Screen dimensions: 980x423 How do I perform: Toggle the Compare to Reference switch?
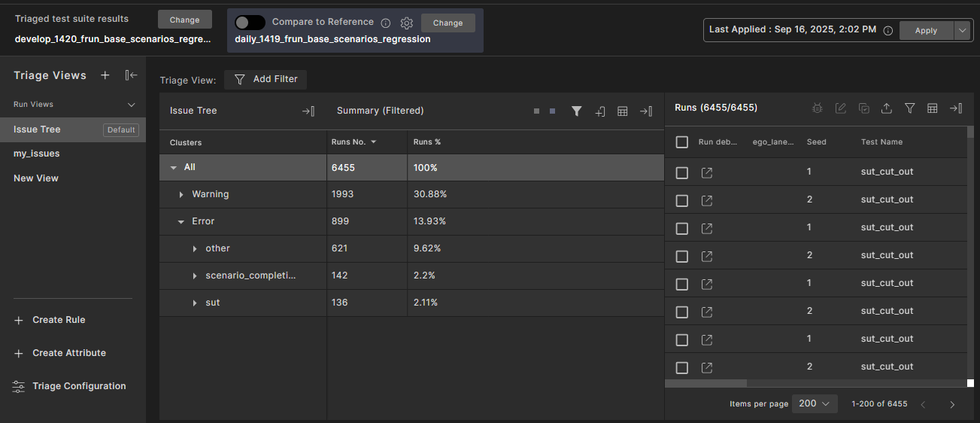pyautogui.click(x=250, y=23)
